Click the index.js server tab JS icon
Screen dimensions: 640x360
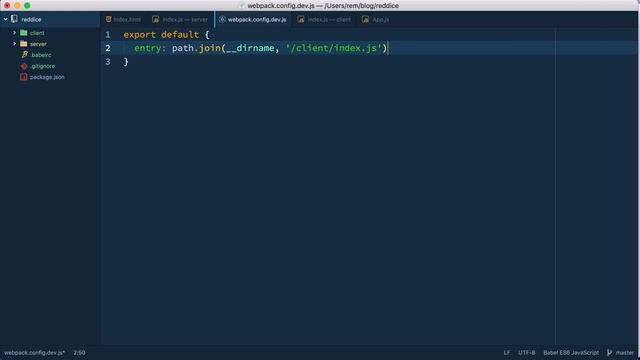tap(156, 19)
